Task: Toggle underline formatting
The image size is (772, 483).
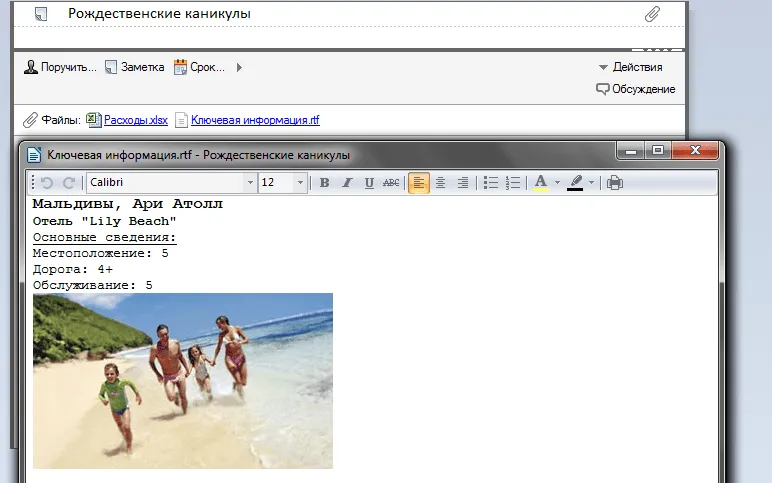Action: [x=369, y=183]
